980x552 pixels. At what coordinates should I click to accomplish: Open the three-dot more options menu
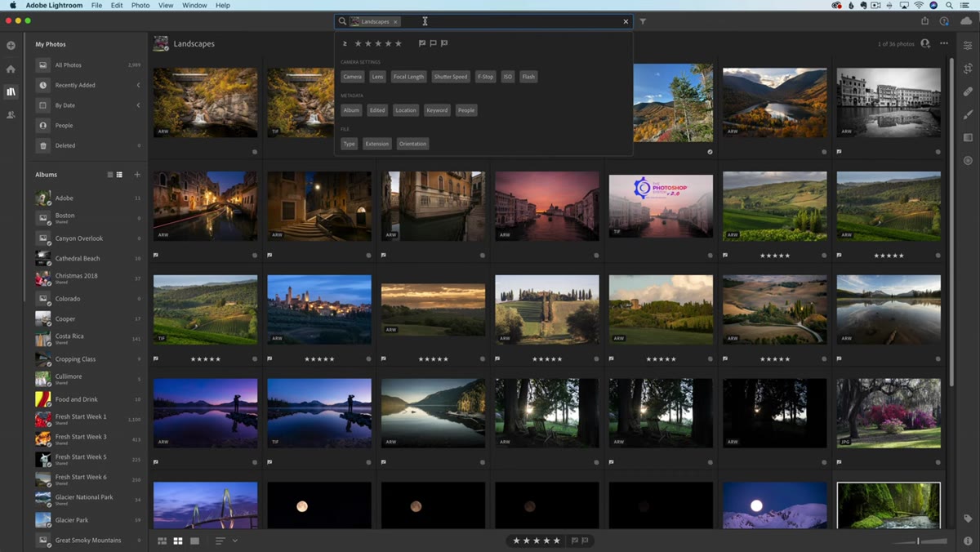pos(944,43)
